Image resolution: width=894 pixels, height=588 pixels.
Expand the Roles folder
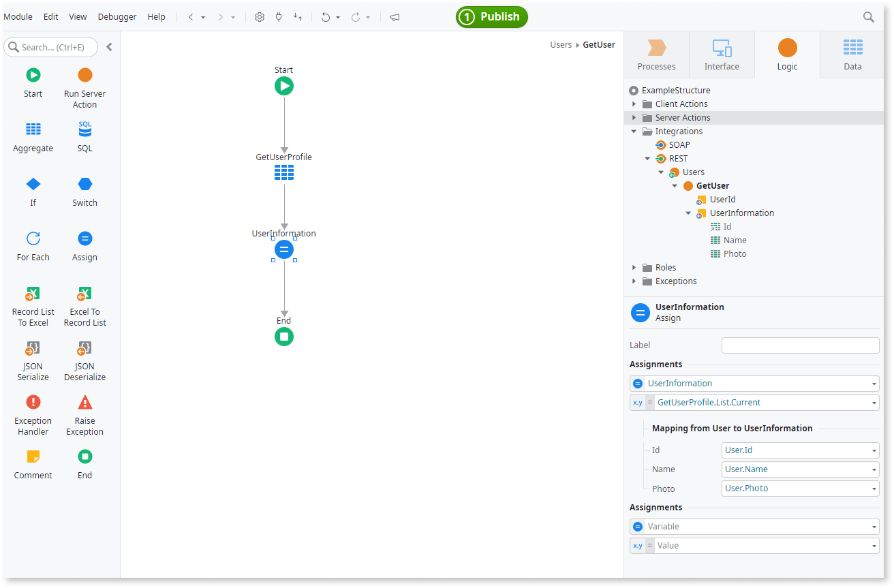[634, 267]
